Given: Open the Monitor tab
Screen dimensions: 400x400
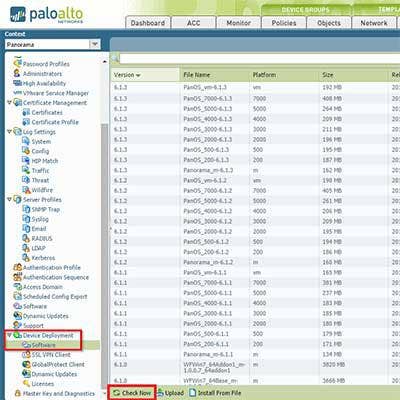Looking at the screenshot, I should click(238, 23).
